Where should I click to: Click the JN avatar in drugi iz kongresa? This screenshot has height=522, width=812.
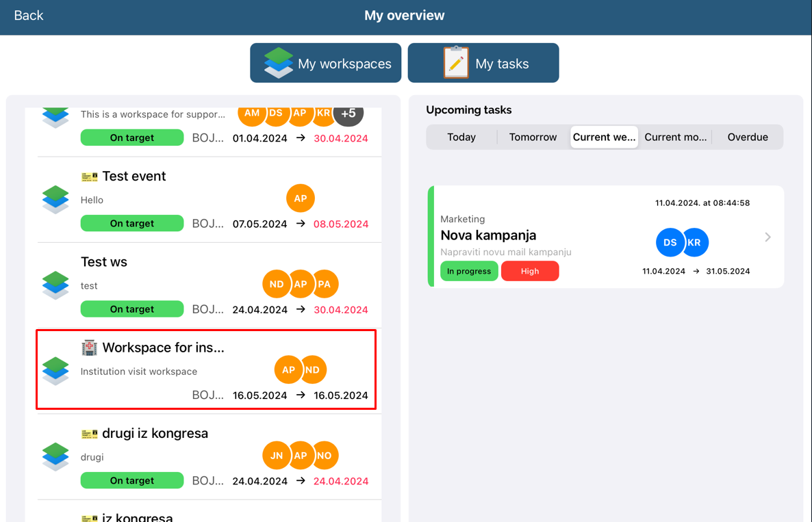click(277, 456)
